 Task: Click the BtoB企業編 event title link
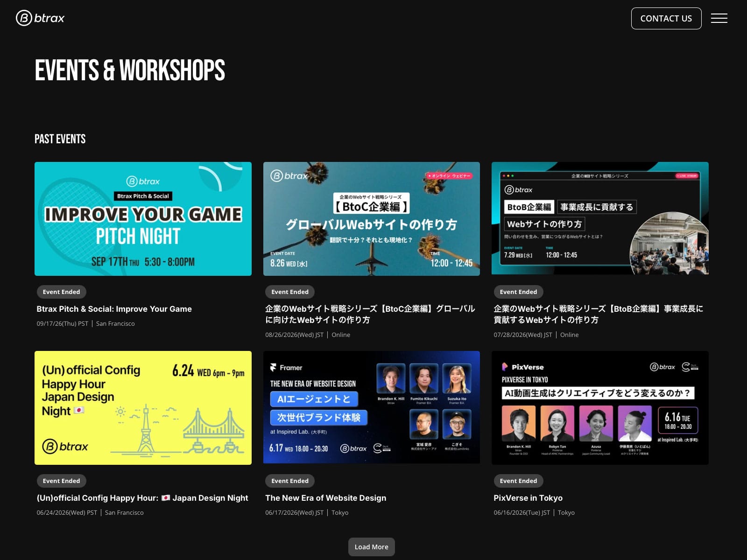[x=599, y=314]
